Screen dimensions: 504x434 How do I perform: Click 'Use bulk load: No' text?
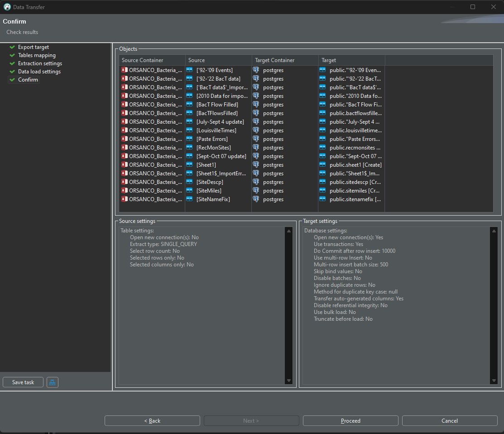[335, 312]
